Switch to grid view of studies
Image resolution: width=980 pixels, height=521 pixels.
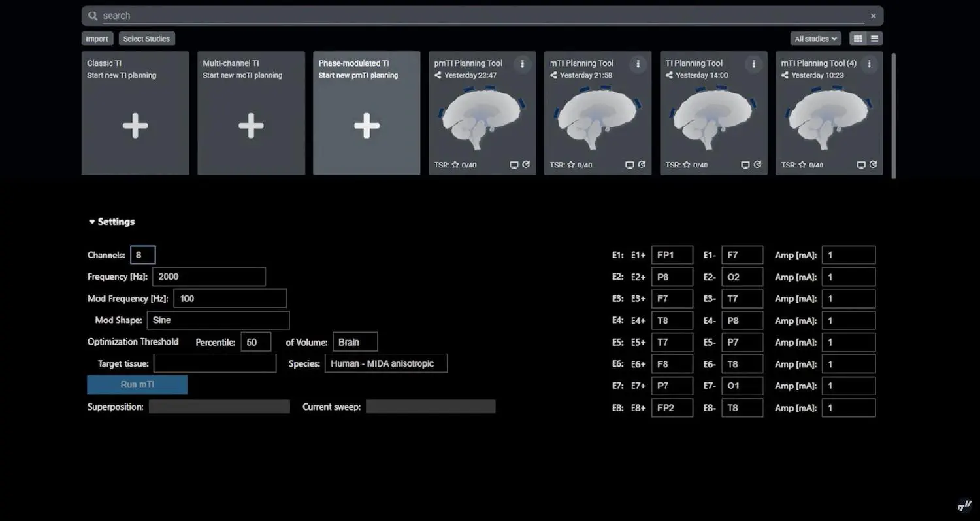point(858,39)
